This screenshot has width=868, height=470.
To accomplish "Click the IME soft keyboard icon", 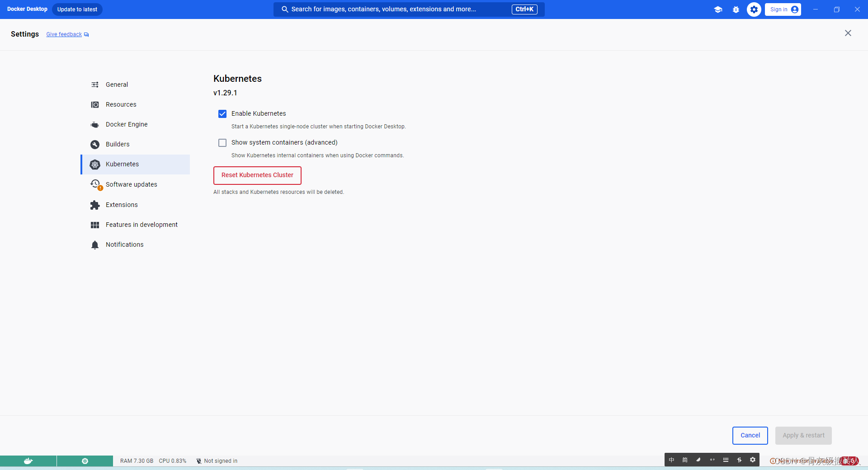I will (726, 460).
